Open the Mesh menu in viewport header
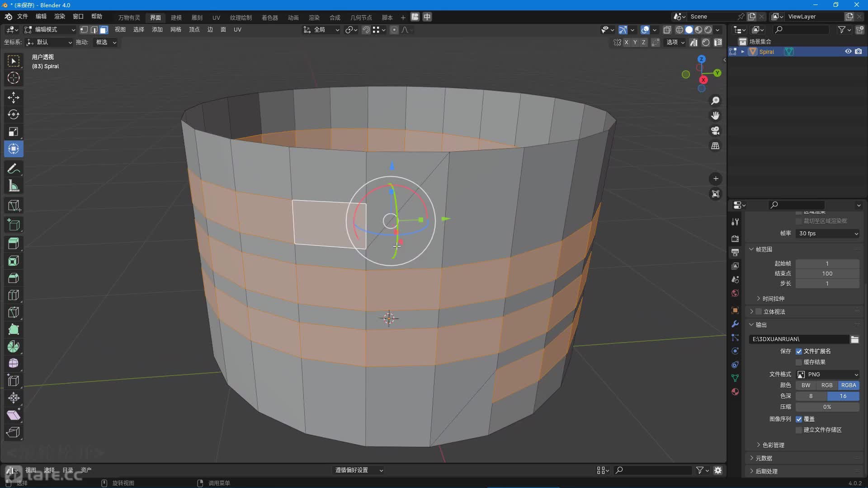This screenshot has width=868, height=488. (x=176, y=30)
